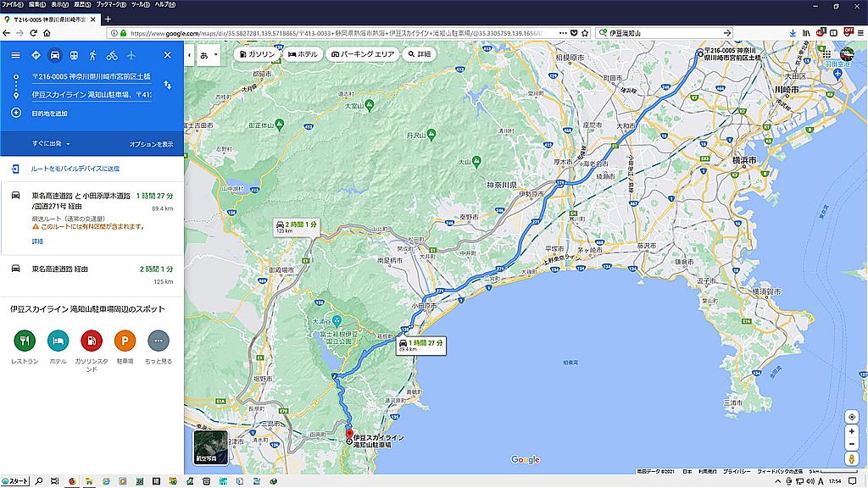Open the 履歴 menu
Image resolution: width=868 pixels, height=488 pixels.
[82, 4]
